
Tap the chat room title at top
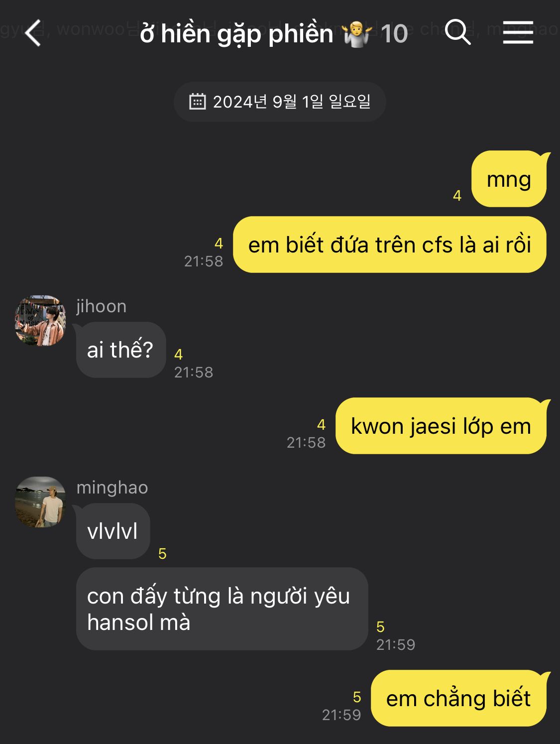pyautogui.click(x=236, y=34)
